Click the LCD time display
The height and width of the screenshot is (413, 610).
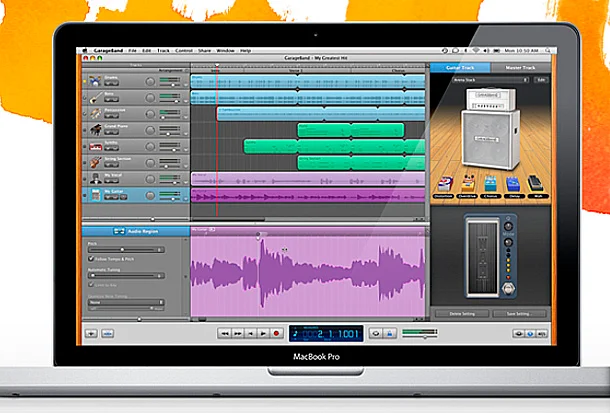click(x=326, y=334)
